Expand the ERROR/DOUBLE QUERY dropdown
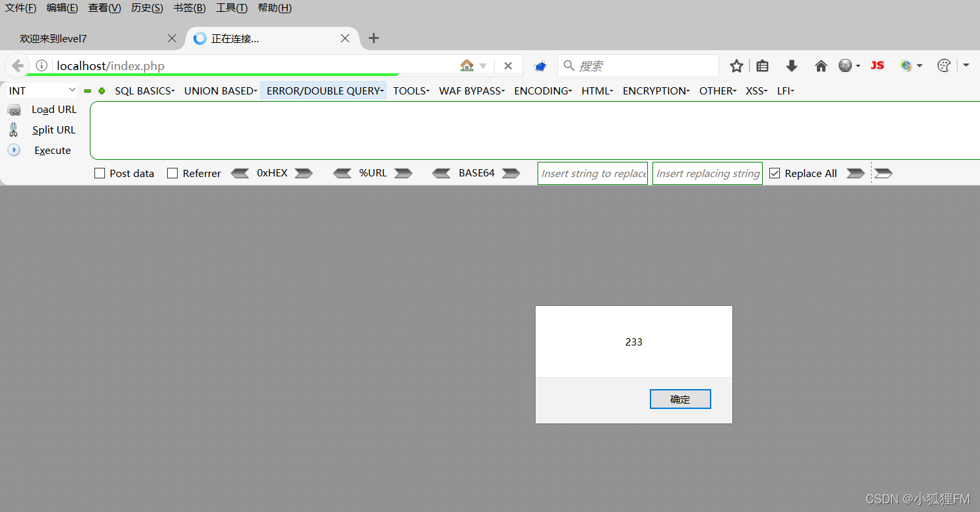 click(x=325, y=91)
